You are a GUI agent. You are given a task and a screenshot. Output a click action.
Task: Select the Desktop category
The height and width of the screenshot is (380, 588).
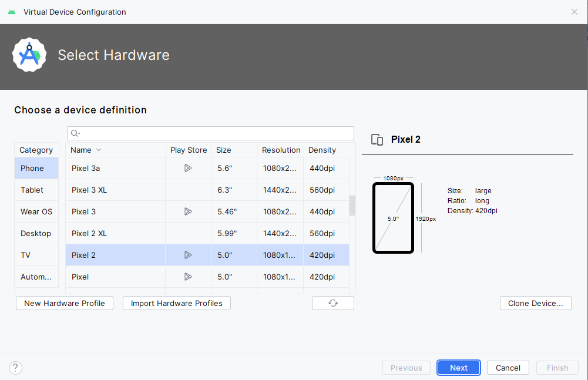click(x=36, y=233)
